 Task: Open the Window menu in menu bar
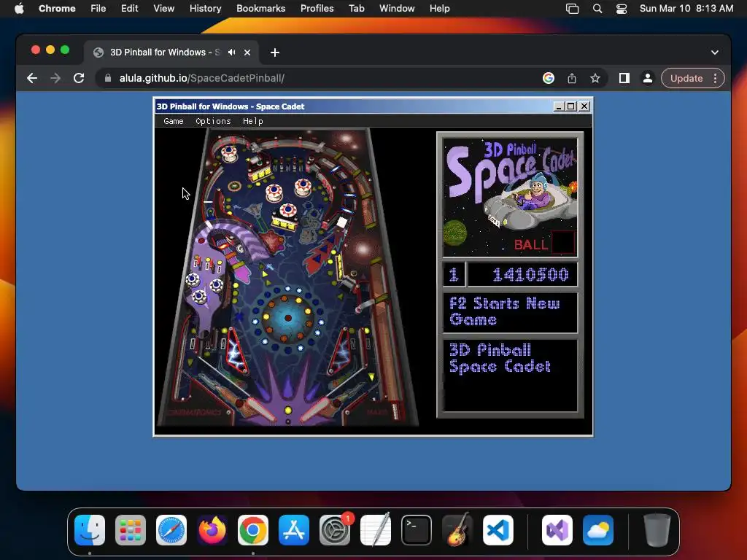pos(397,9)
